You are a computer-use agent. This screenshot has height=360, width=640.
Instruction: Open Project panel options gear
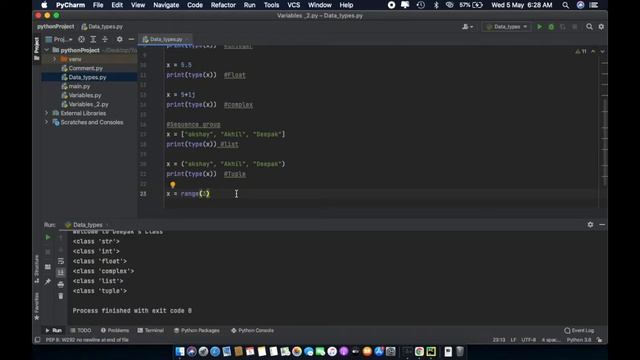pos(119,39)
